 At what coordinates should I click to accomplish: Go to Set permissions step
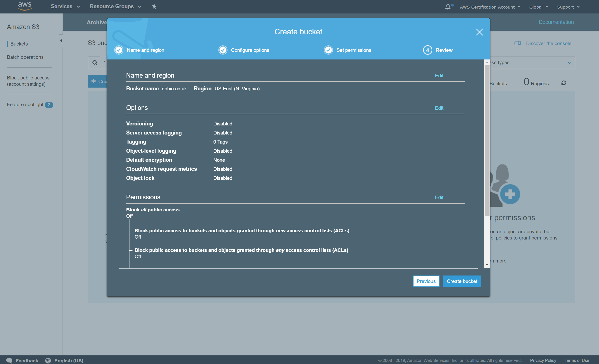pos(354,50)
